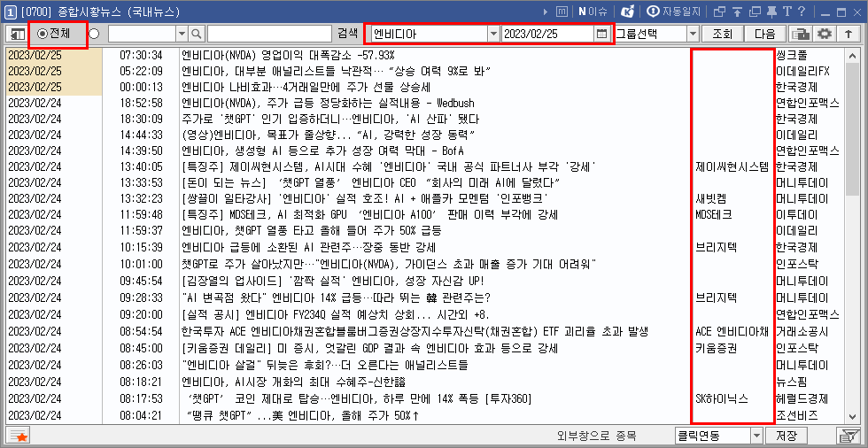Open Wedbush headline on 엔비디아(NVDA) 주가 급등

(x=329, y=104)
